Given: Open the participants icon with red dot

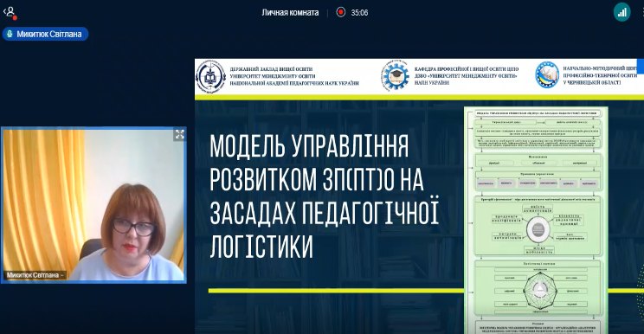Looking at the screenshot, I should tap(10, 13).
